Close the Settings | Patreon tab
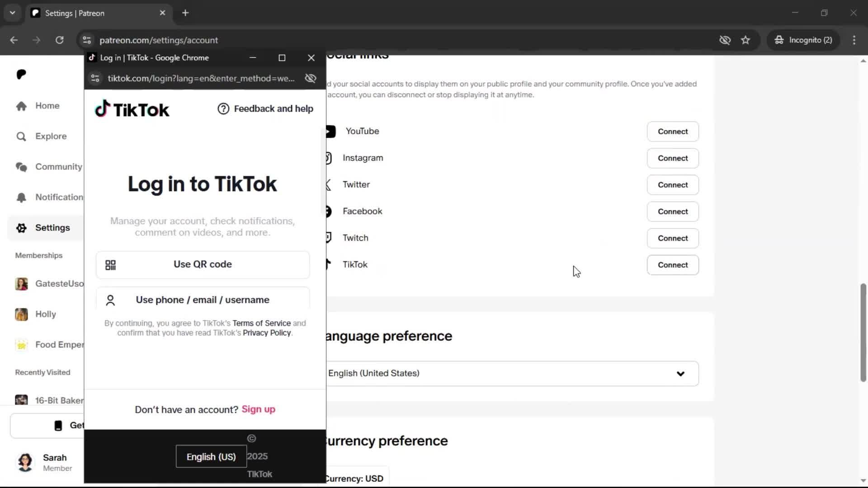The image size is (868, 488). [x=162, y=13]
